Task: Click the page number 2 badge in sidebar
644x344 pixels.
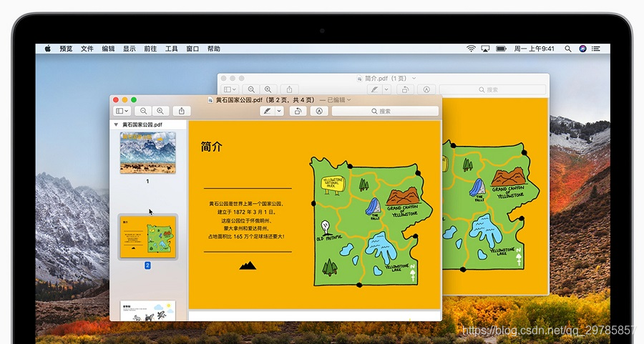Action: tap(147, 265)
